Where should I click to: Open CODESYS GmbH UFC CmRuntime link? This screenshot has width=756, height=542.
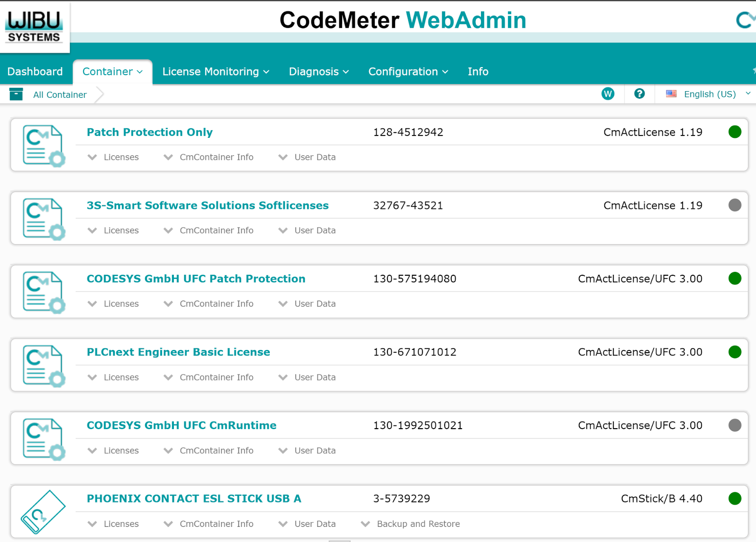point(181,425)
